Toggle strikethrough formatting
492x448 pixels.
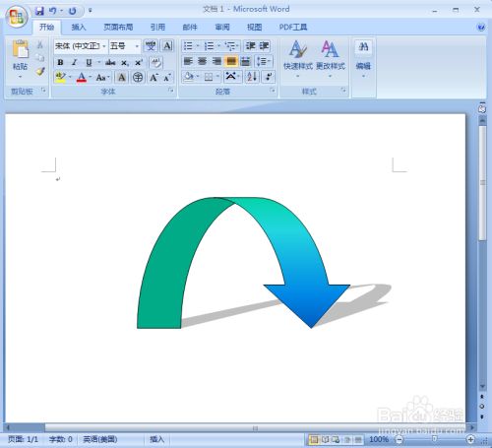click(110, 62)
